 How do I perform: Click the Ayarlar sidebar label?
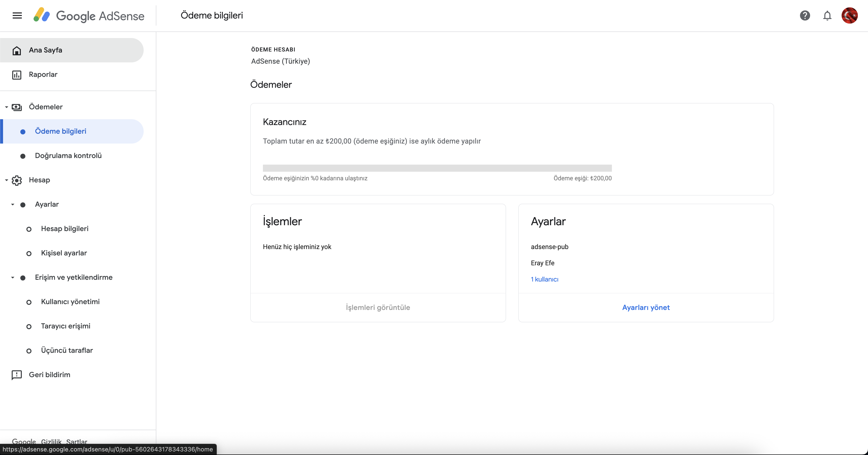tap(47, 204)
